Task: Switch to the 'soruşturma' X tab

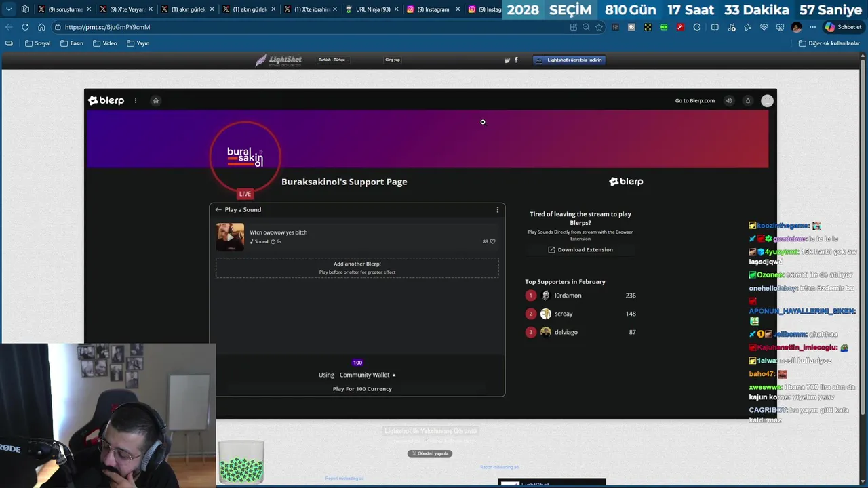Action: pos(65,9)
